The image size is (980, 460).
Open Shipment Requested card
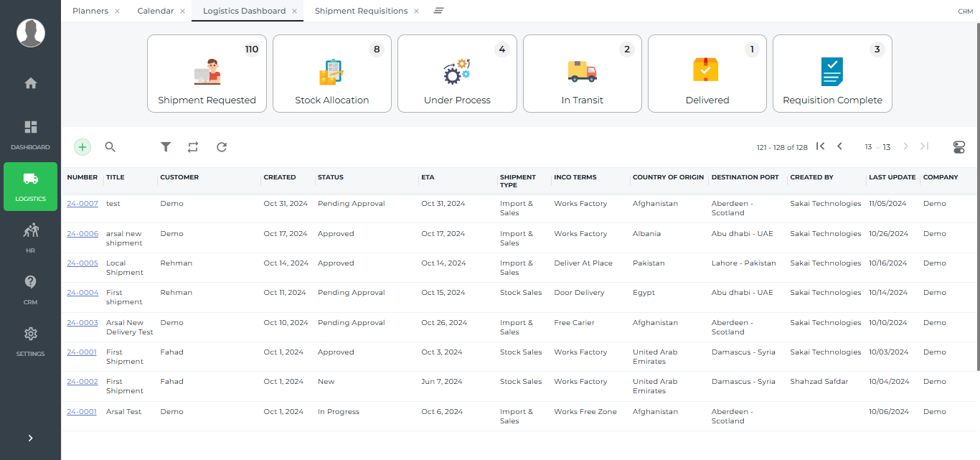(x=207, y=74)
